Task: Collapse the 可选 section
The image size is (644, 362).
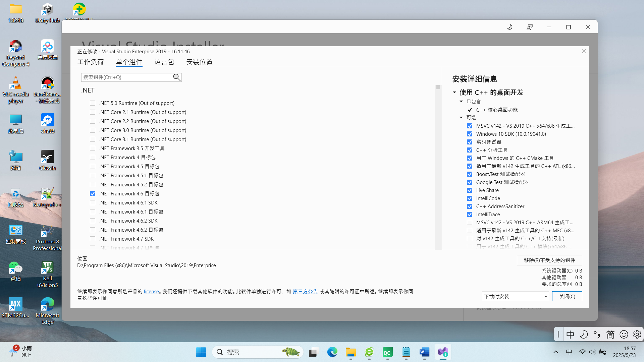Action: click(x=461, y=117)
